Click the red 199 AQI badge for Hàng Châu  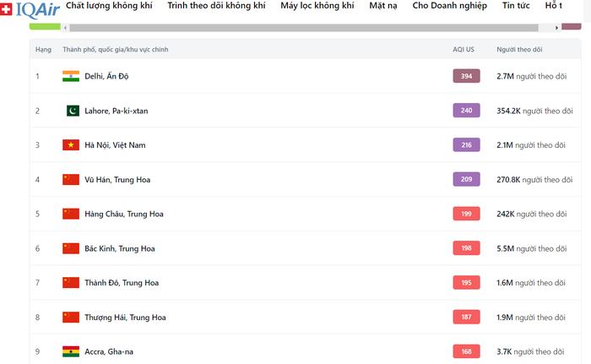point(466,214)
